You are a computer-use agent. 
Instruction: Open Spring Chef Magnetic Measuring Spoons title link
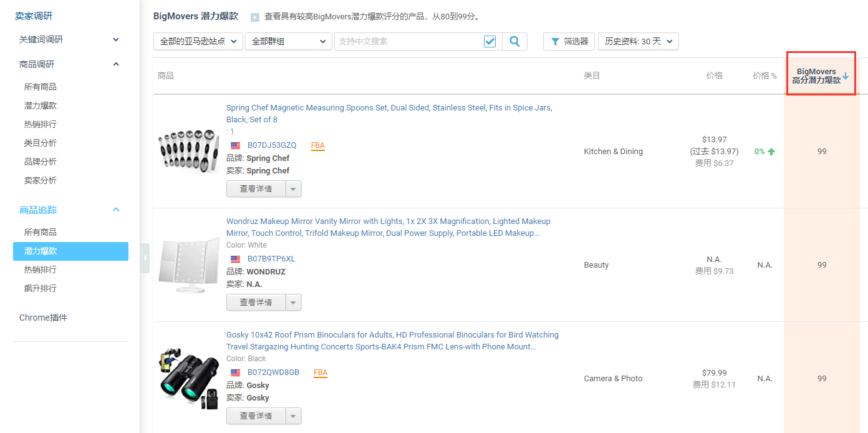[x=389, y=114]
